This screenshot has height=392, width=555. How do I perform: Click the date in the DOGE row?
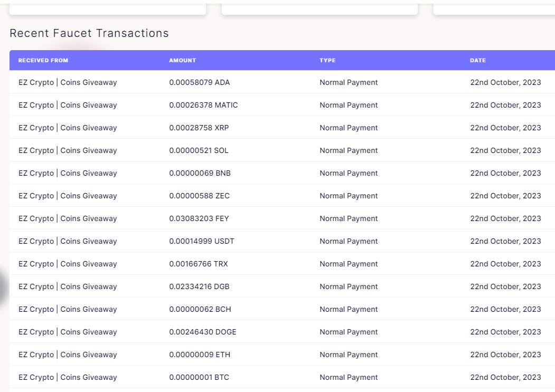tap(505, 331)
